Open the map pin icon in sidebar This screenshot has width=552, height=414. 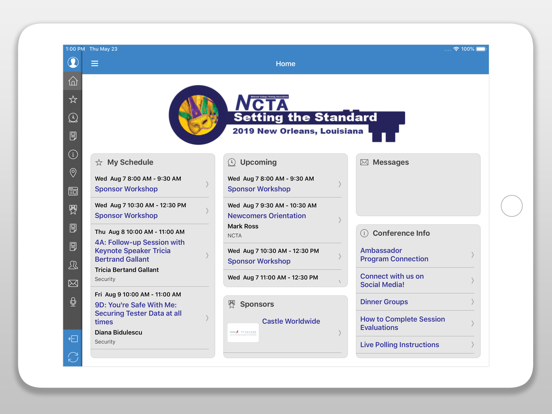73,172
